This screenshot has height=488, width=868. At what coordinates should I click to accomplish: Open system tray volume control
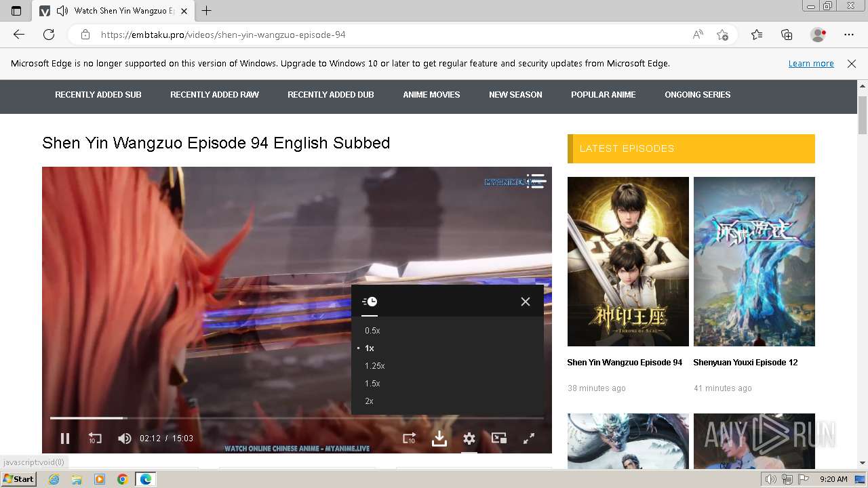pyautogui.click(x=771, y=479)
